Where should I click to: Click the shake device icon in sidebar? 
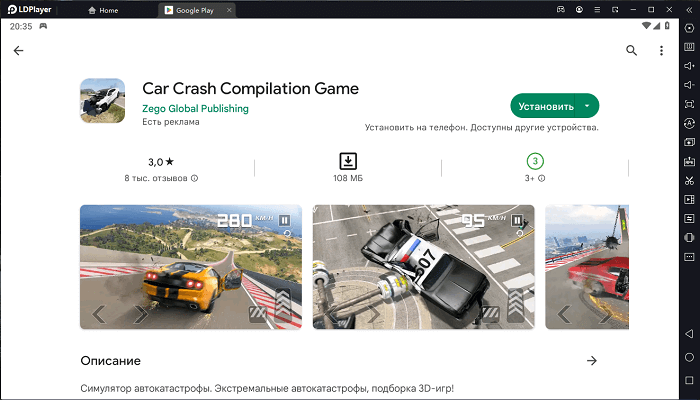[689, 238]
